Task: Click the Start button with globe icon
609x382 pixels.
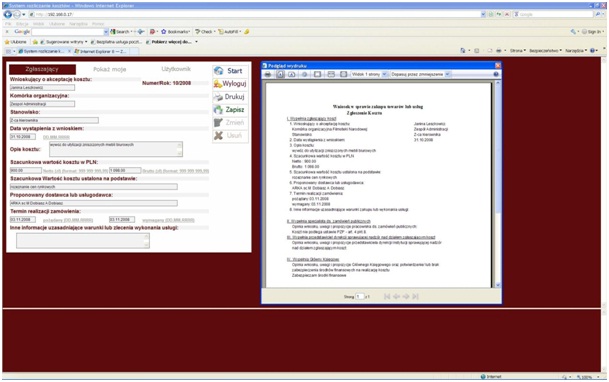Action: [x=230, y=71]
